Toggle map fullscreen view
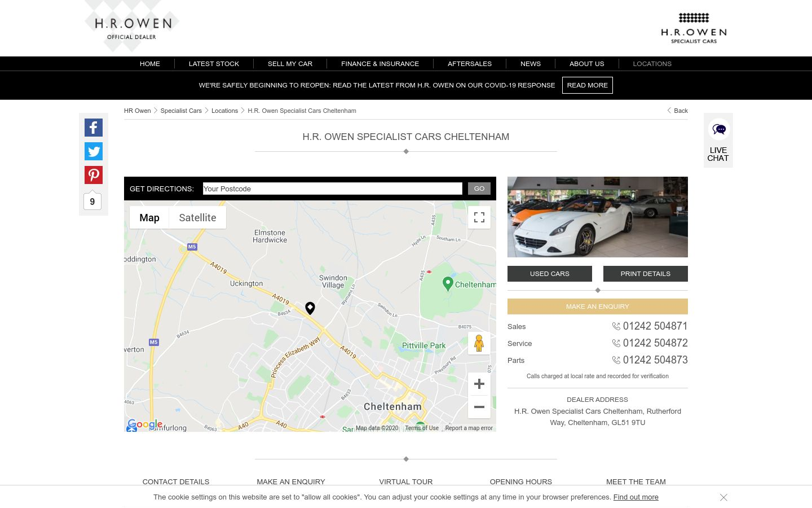The image size is (812, 508). coord(479,217)
